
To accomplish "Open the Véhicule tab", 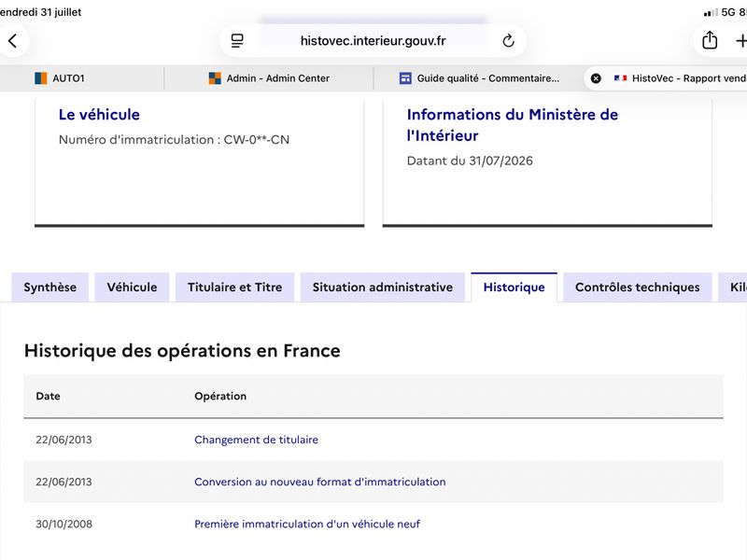I will pyautogui.click(x=132, y=287).
